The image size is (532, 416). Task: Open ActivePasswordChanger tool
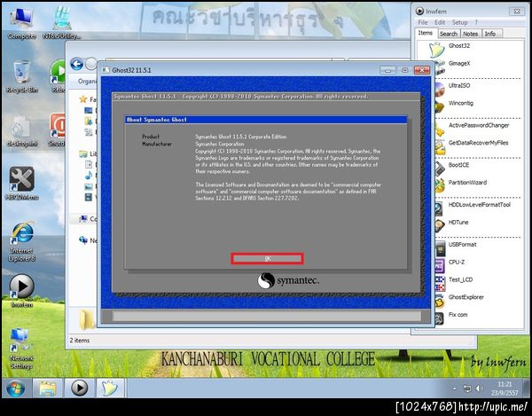(x=479, y=125)
